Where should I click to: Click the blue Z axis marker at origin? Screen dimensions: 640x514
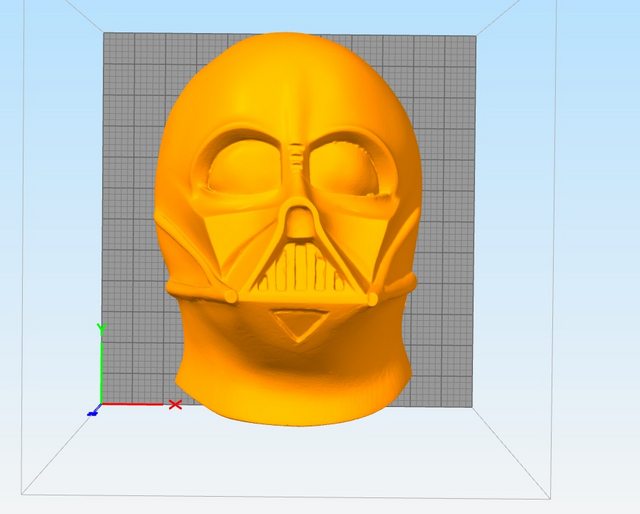click(x=93, y=414)
